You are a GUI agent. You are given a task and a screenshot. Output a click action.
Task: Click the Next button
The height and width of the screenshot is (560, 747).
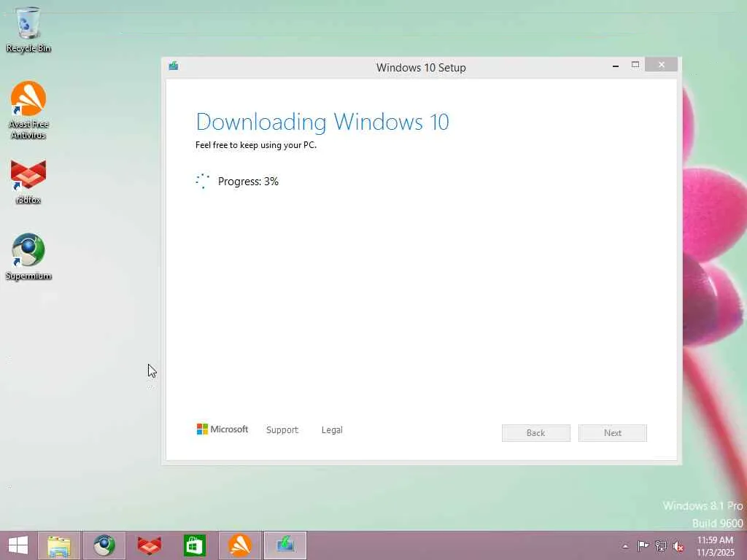613,433
